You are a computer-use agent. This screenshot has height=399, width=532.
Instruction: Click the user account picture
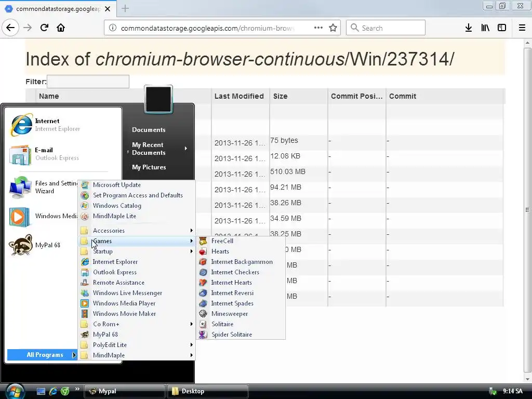158,99
